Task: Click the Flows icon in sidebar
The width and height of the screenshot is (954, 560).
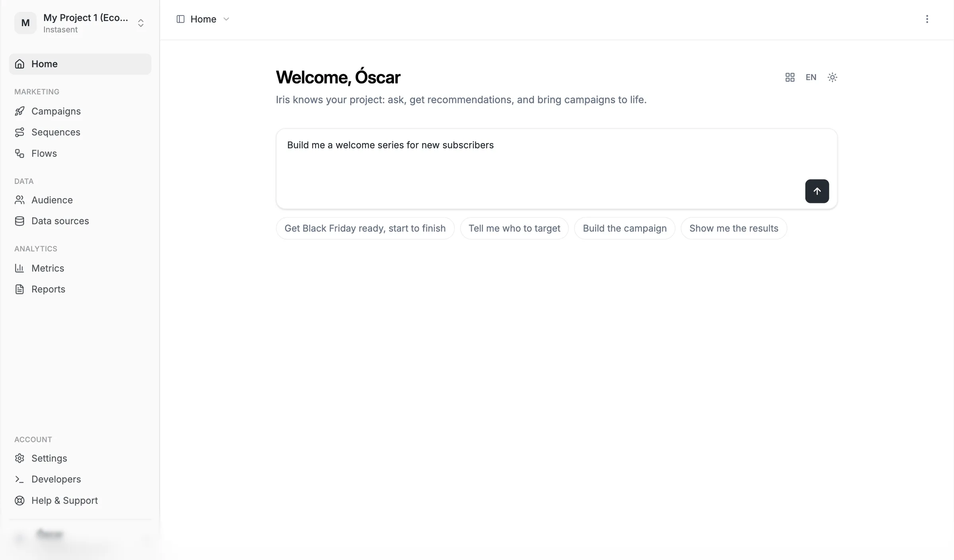Action: point(19,153)
